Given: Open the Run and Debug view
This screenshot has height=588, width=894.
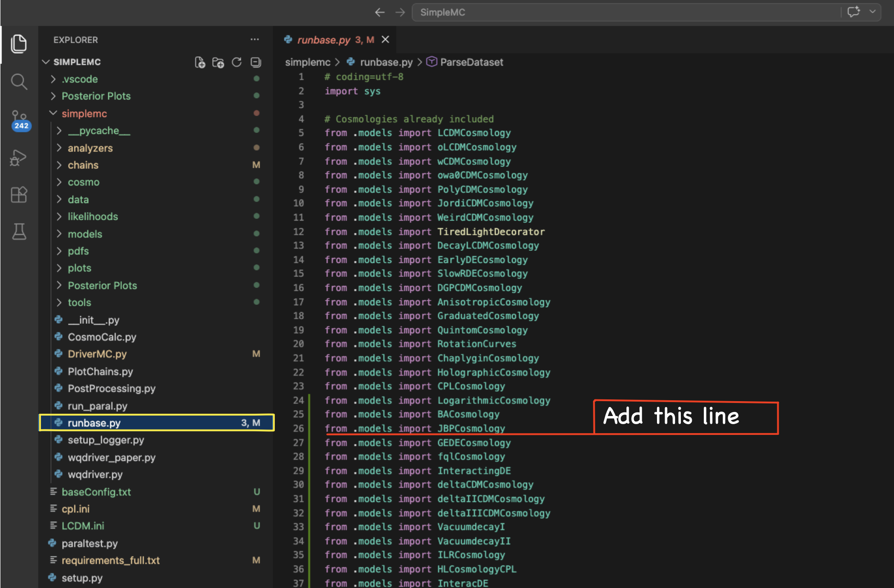Looking at the screenshot, I should 18,158.
